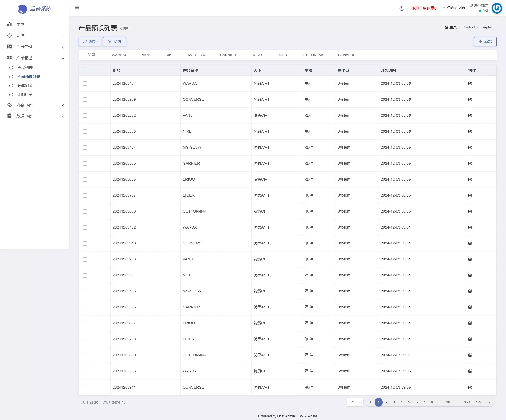Select checkbox for row 20241203939
Viewport: 506px width, 420px height.
(85, 99)
